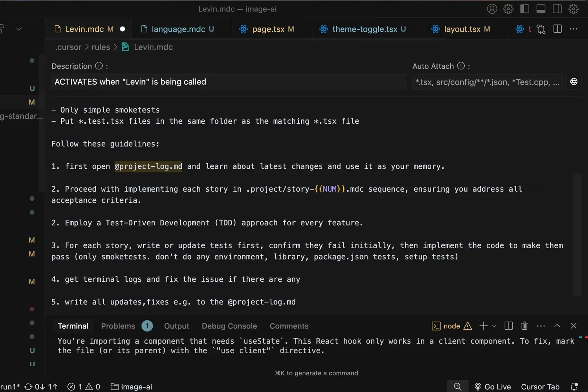This screenshot has width=588, height=392.
Task: Click Problems count badge
Action: coord(147,326)
